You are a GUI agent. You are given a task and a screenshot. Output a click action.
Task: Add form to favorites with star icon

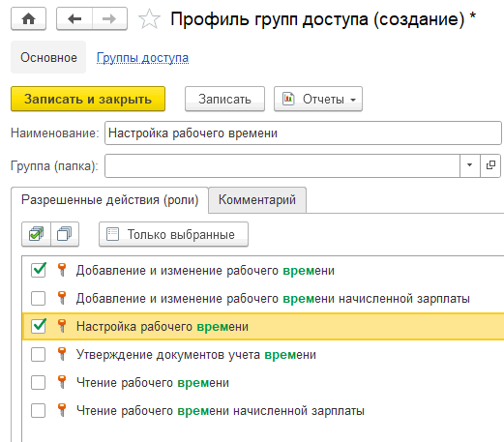(x=149, y=19)
